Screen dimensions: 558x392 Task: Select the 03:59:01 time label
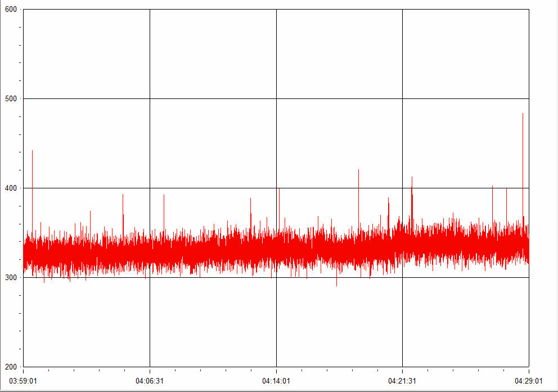coord(22,381)
